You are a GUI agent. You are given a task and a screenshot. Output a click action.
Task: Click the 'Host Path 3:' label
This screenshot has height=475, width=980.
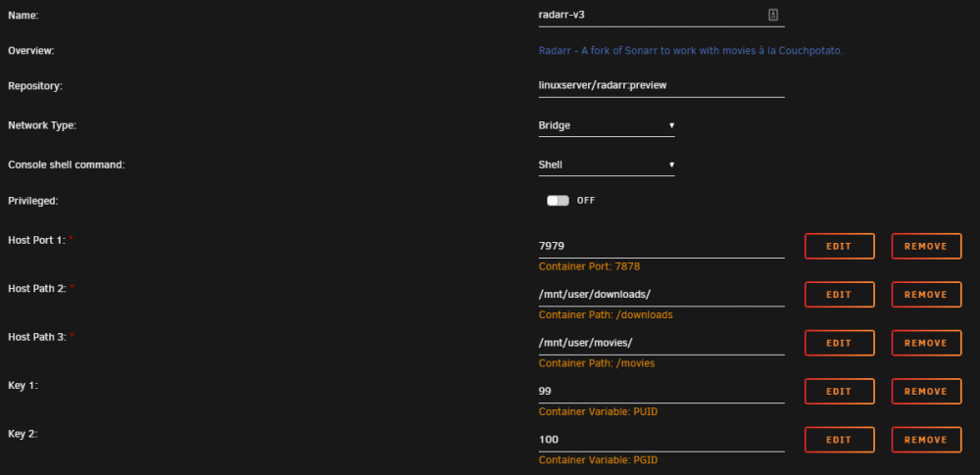coord(36,337)
